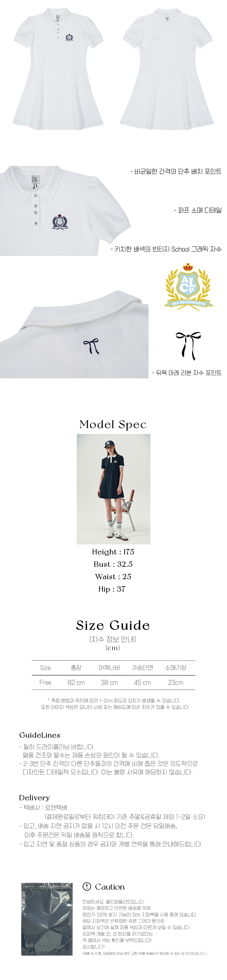The width and height of the screenshot is (227, 980).
Task: Click the GuideLines section title
Action: (x=39, y=735)
